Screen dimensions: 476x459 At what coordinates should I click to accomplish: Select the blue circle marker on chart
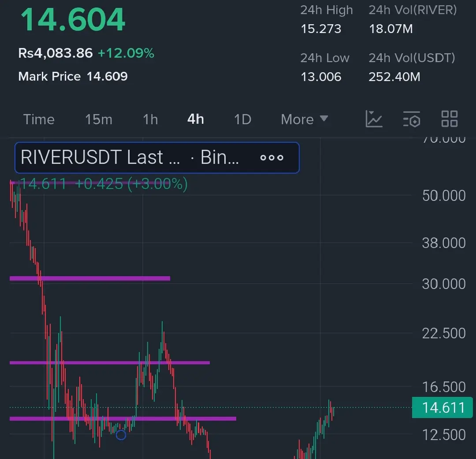[x=121, y=435]
